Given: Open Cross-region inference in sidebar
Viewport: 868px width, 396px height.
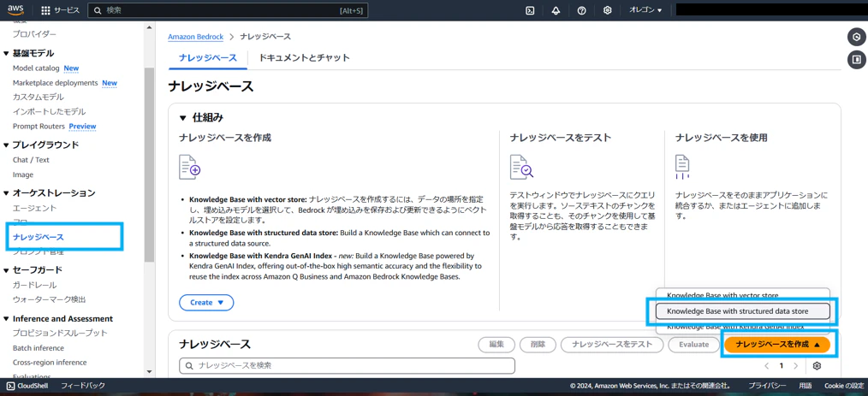Looking at the screenshot, I should tap(50, 363).
